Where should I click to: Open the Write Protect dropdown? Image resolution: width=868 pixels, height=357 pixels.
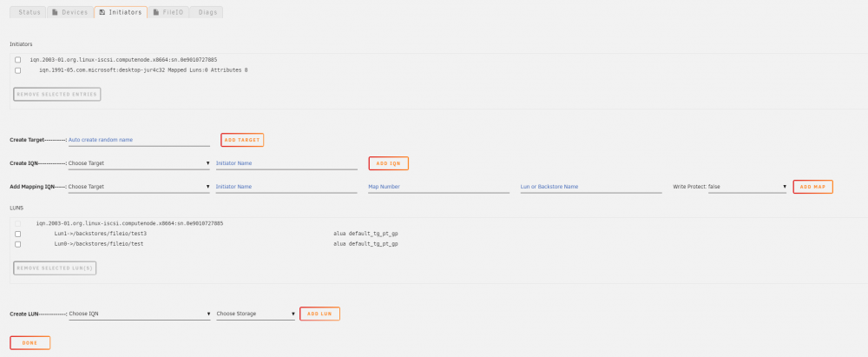(x=746, y=187)
